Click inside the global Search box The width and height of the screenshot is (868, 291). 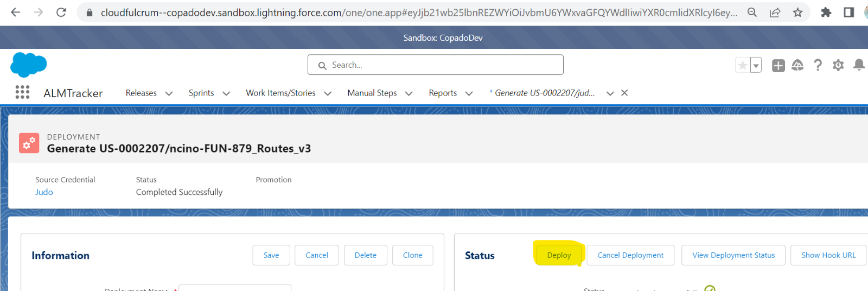(x=435, y=65)
